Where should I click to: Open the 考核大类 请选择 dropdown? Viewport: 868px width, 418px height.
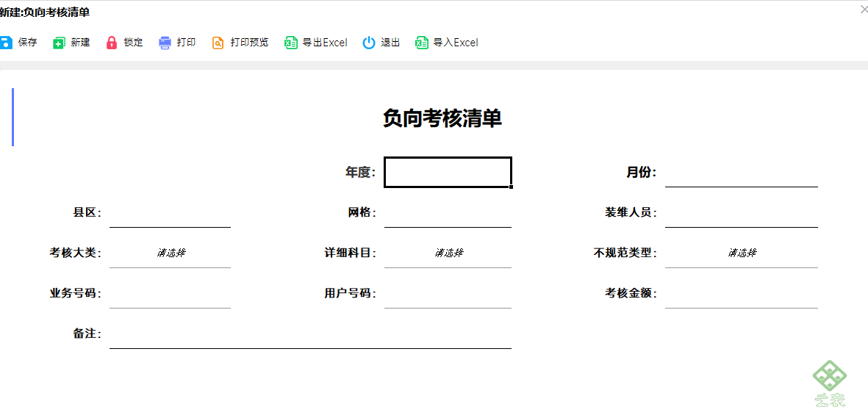[170, 253]
